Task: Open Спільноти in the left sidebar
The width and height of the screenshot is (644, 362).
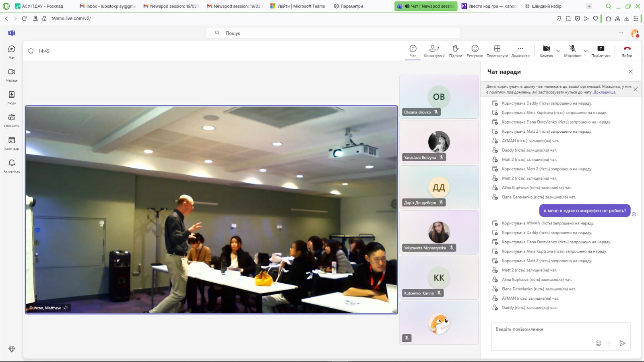Action: point(12,120)
